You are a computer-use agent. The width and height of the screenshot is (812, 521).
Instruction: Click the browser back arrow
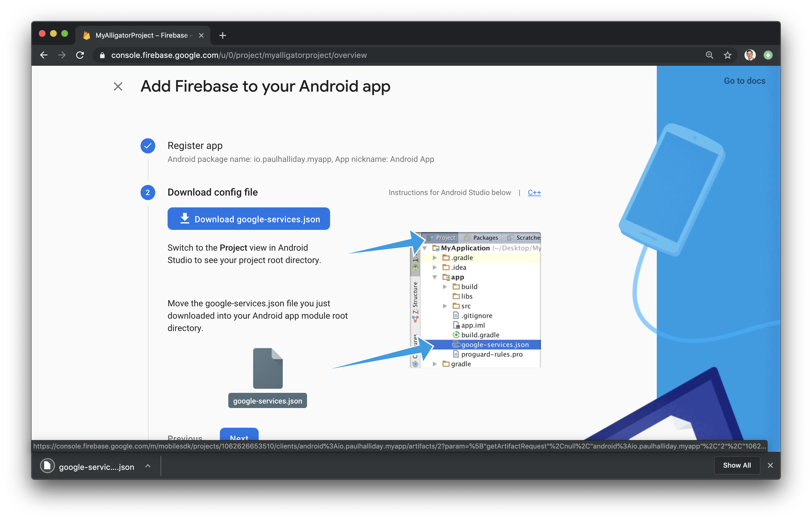[x=44, y=55]
